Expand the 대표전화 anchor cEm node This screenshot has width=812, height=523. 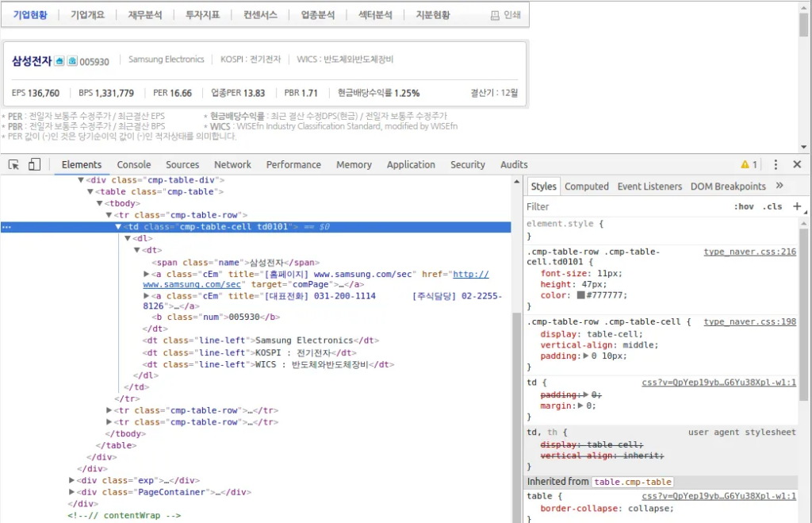tap(146, 295)
